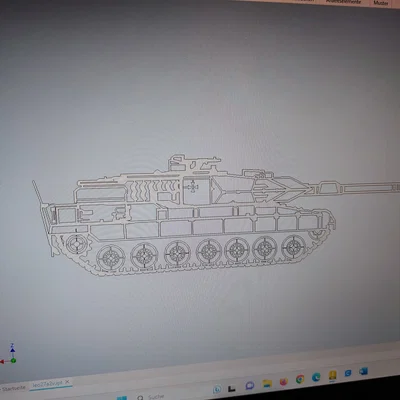Screen dimensions: 400x400
Task: Open the Windows Start menu
Action: click(122, 398)
